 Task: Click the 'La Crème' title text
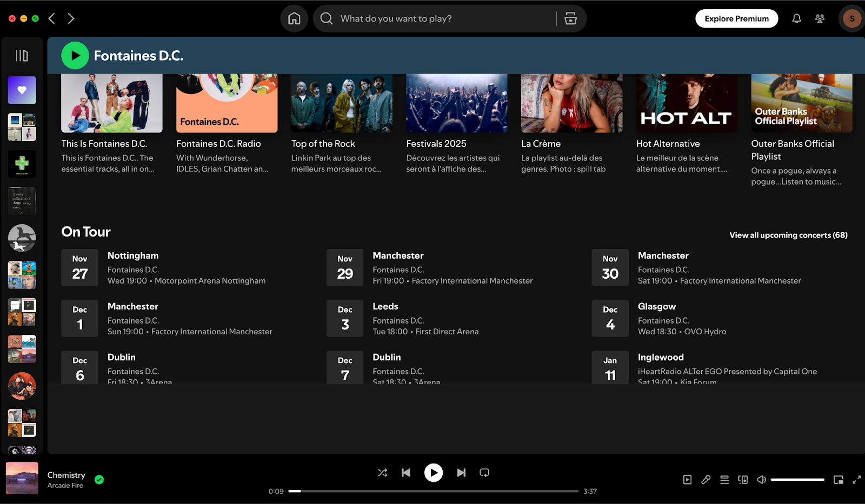pyautogui.click(x=541, y=144)
